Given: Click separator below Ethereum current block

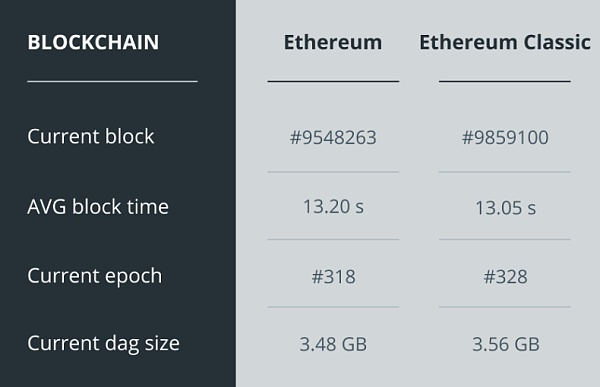Looking at the screenshot, I should [333, 172].
